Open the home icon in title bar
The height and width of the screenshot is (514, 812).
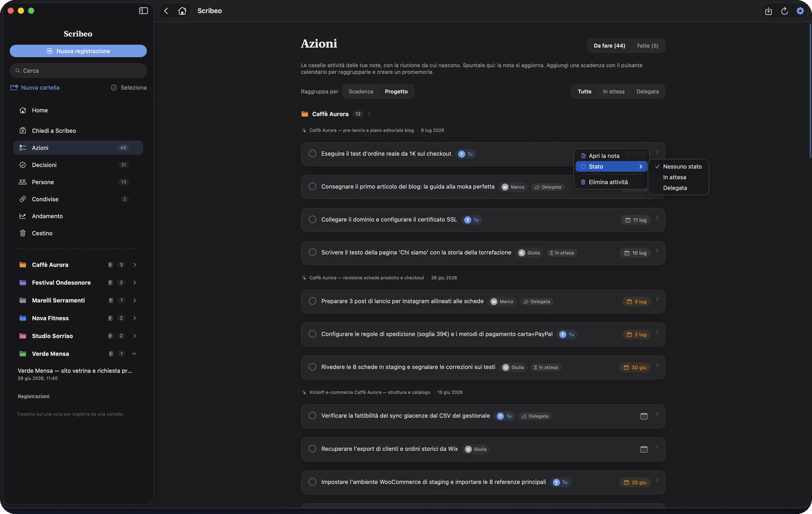point(182,11)
